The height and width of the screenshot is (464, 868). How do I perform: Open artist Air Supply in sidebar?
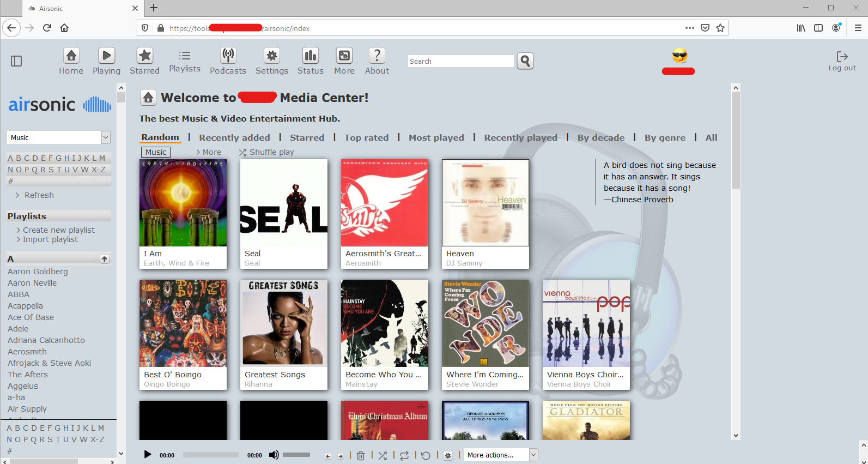(27, 409)
